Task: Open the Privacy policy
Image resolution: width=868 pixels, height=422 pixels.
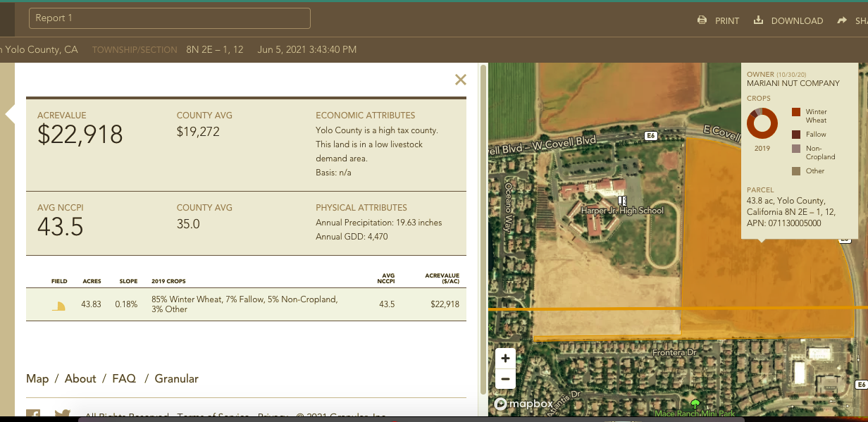Action: click(x=271, y=416)
